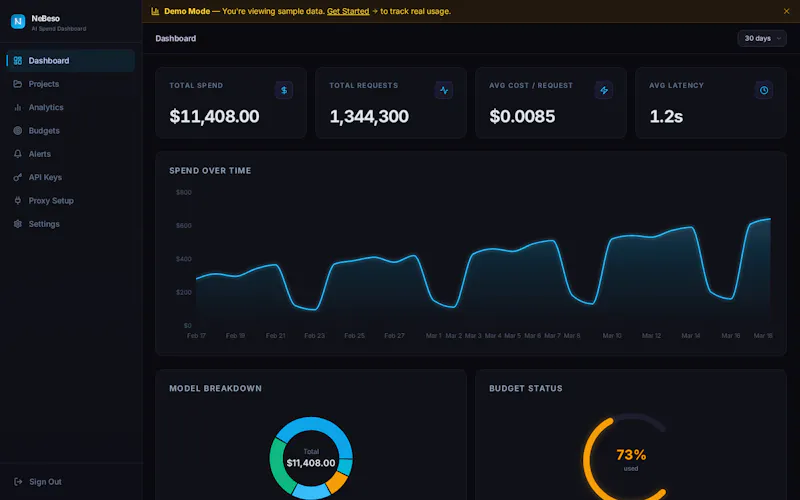Click the NeBeso logo icon
The height and width of the screenshot is (500, 800).
click(x=18, y=21)
